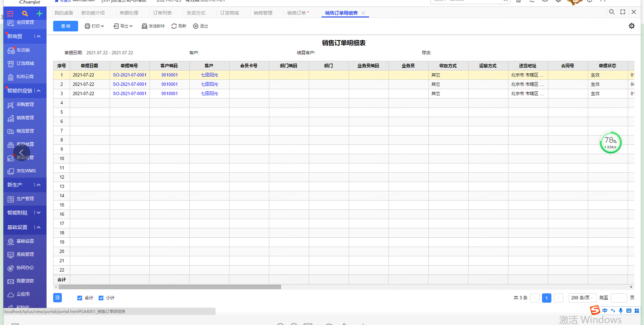The width and height of the screenshot is (644, 325).
Task: Switch to the 订单列表 tab
Action: 162,13
